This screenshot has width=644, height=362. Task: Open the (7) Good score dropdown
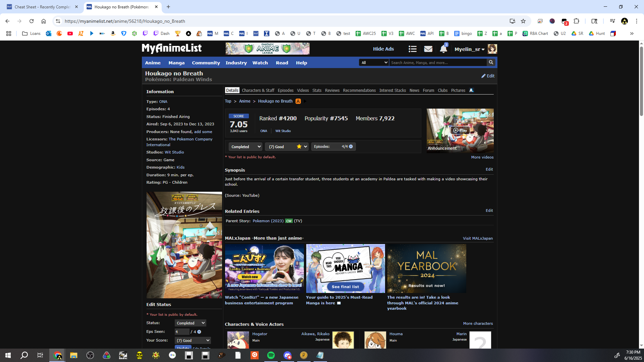287,147
